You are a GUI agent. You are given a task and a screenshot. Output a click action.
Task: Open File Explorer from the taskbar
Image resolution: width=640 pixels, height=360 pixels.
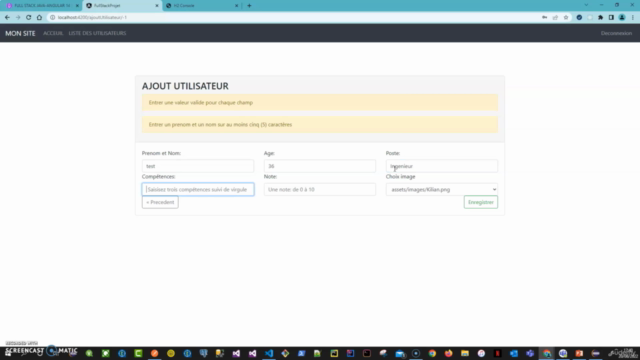(464, 353)
